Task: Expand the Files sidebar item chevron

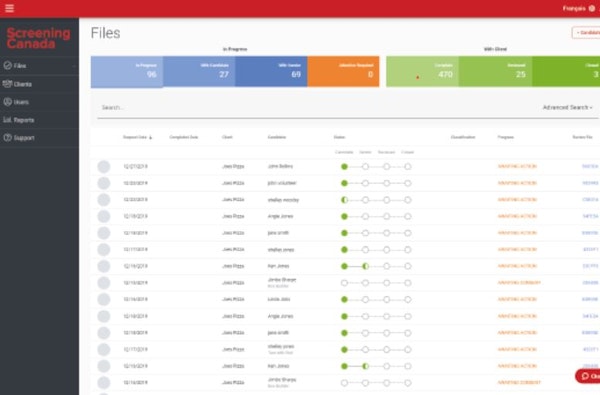Action: (74, 66)
